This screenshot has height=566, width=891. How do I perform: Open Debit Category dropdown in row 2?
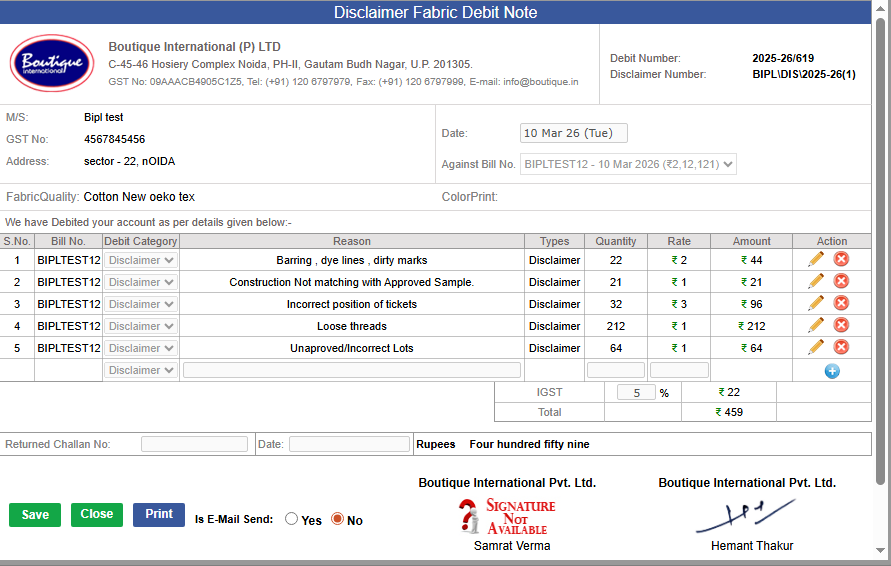click(140, 282)
